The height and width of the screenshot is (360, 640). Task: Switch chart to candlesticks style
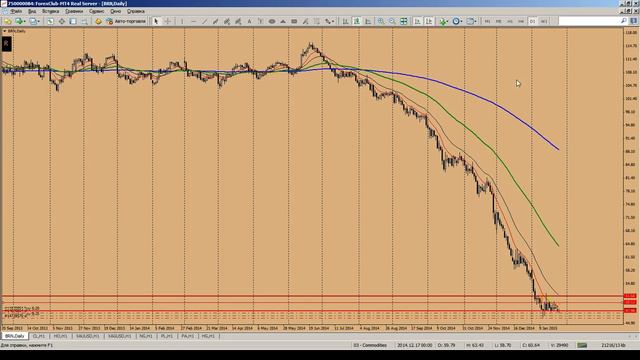coord(356,21)
